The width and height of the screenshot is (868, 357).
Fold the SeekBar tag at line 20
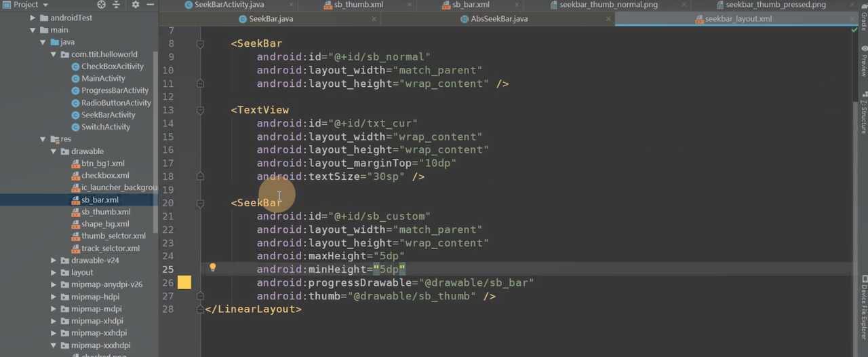point(200,203)
